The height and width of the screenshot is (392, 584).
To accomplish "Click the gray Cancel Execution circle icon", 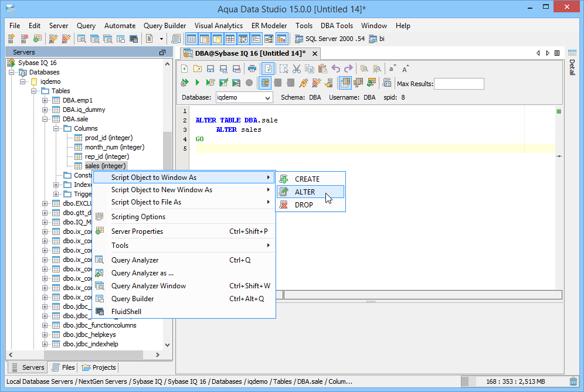I will point(249,83).
